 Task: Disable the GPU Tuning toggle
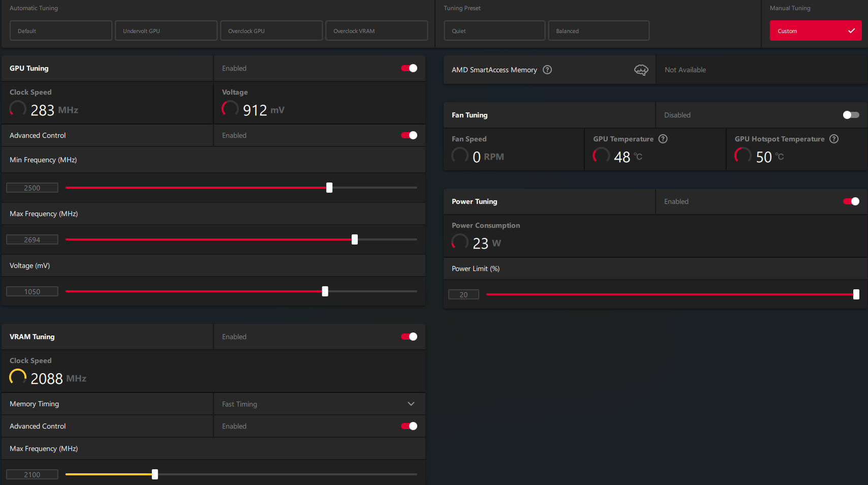409,68
